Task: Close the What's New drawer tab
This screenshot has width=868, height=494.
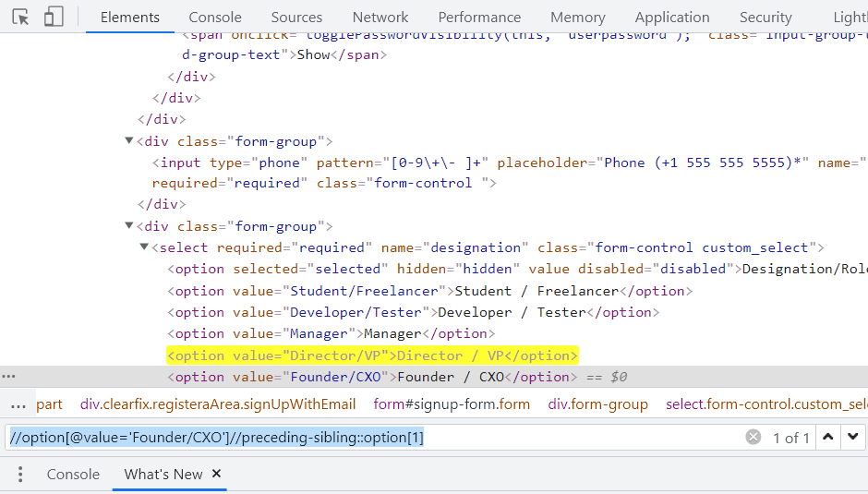Action: coord(216,474)
